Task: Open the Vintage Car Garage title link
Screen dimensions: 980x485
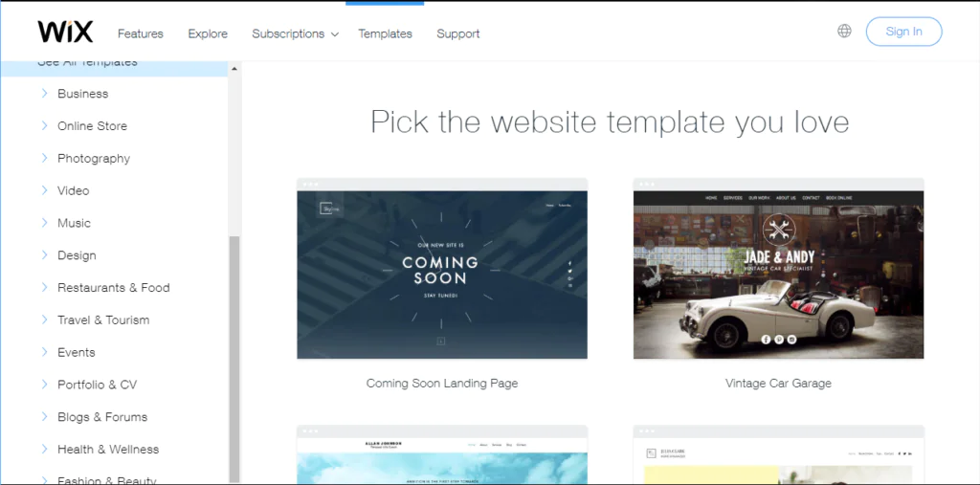Action: [778, 384]
